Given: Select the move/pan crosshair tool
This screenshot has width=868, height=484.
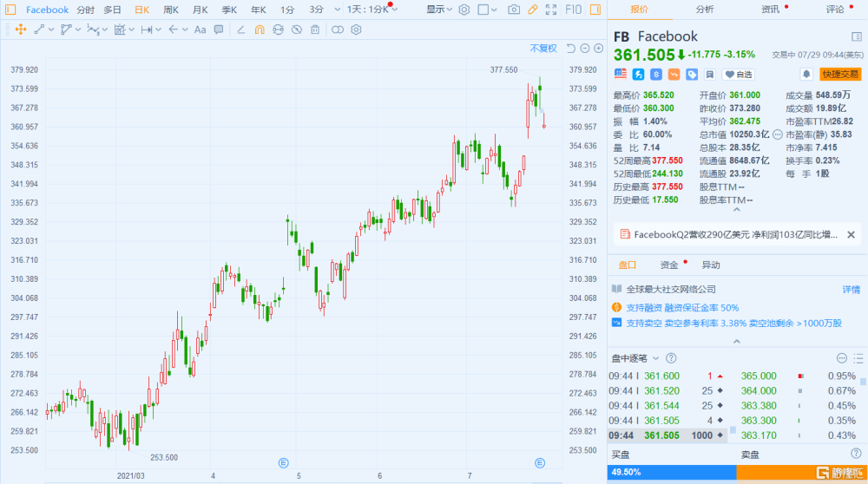Looking at the screenshot, I should (21, 29).
